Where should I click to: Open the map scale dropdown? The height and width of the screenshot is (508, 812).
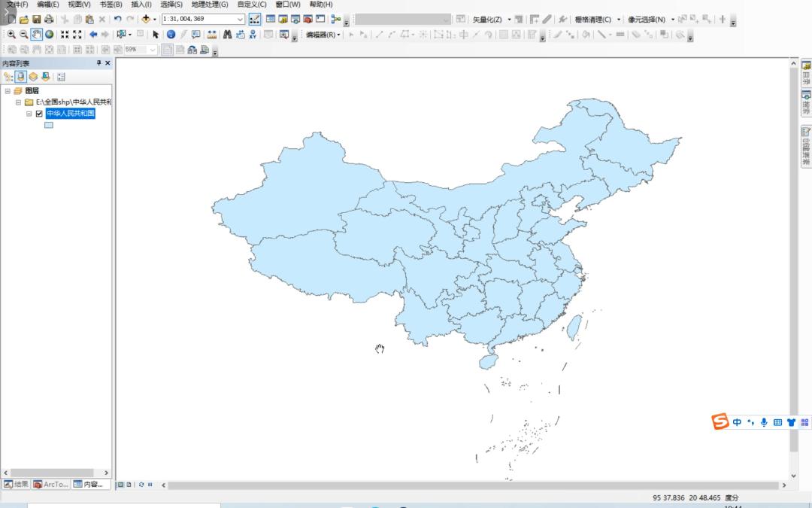tap(241, 19)
